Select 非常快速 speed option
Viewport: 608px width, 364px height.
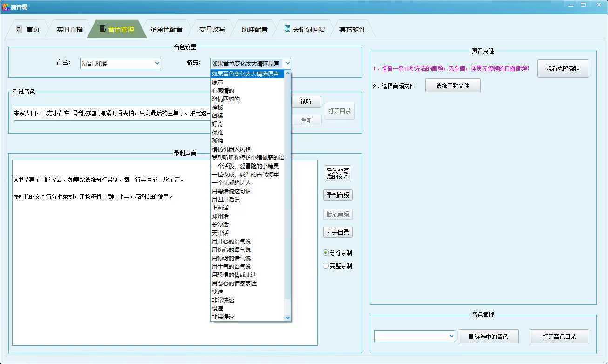pos(248,300)
